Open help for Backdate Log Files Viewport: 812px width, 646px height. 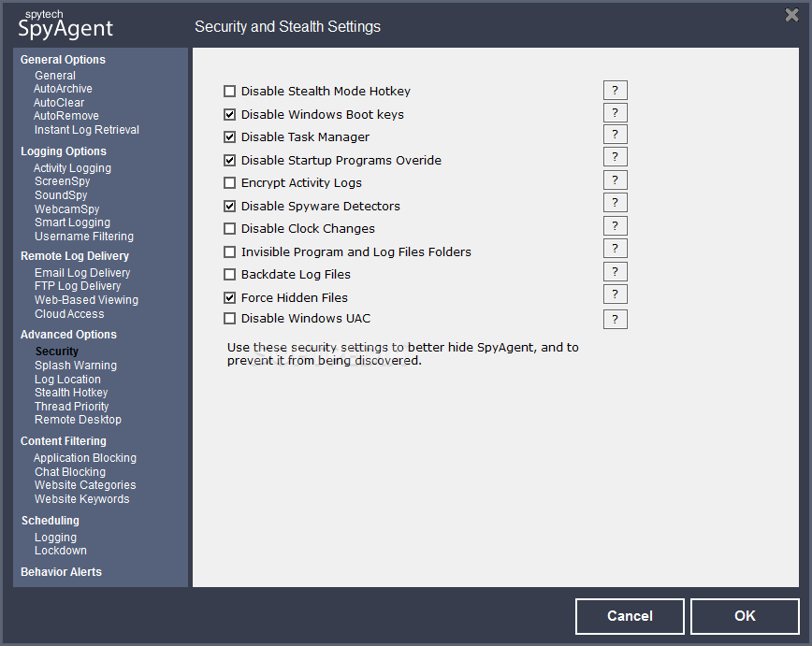[x=616, y=272]
